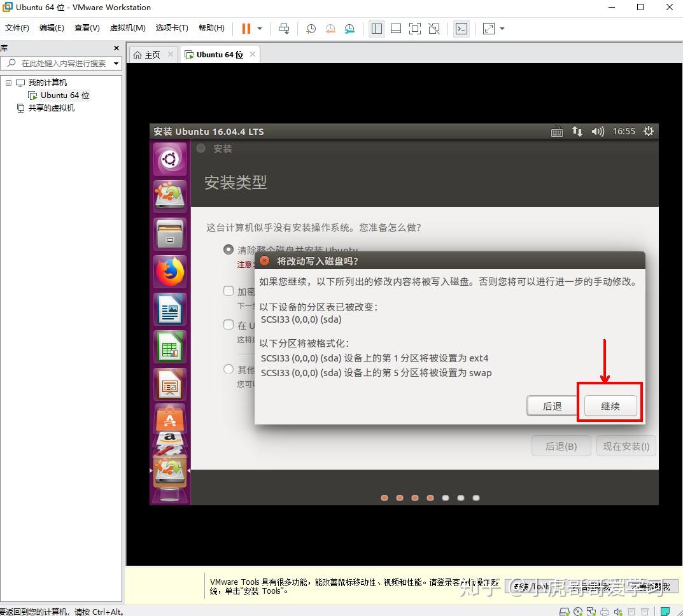This screenshot has width=683, height=616.
Task: Click the Send Ctrl+Alt+Del toolbar icon
Action: coord(283,29)
